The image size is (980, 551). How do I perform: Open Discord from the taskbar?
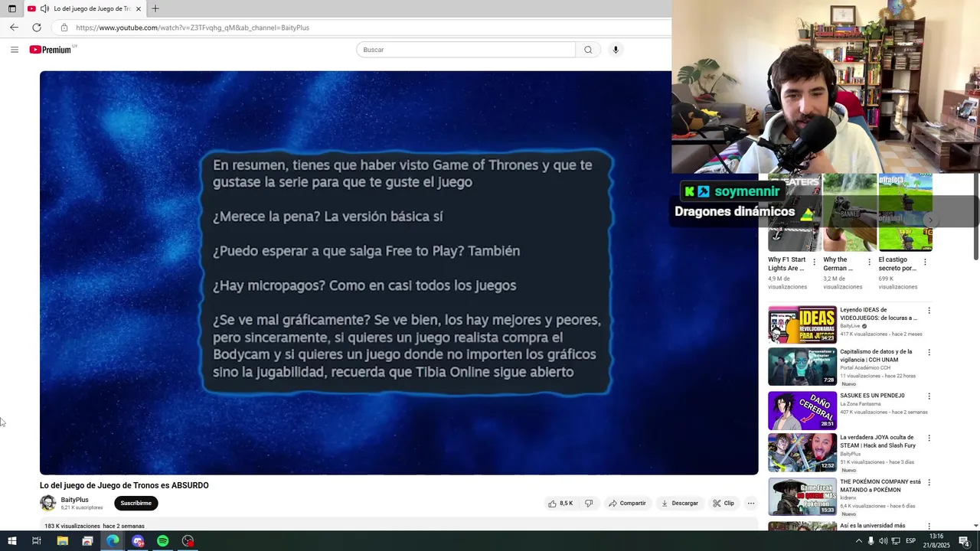click(x=138, y=541)
